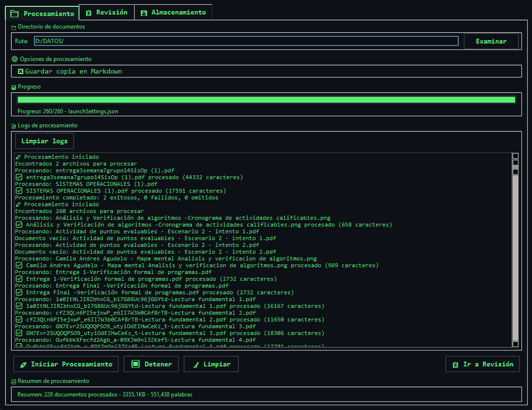
Task: Click checkmark icon for entrega3semana7grupo14SisOp procesado line
Action: [x=19, y=177]
